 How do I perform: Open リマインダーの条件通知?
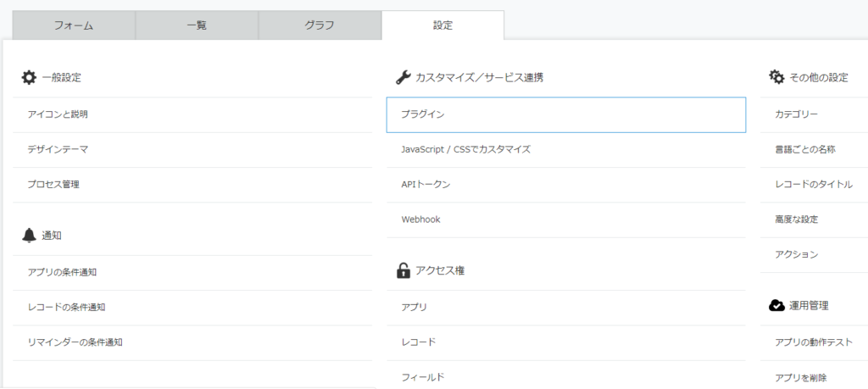pyautogui.click(x=75, y=342)
